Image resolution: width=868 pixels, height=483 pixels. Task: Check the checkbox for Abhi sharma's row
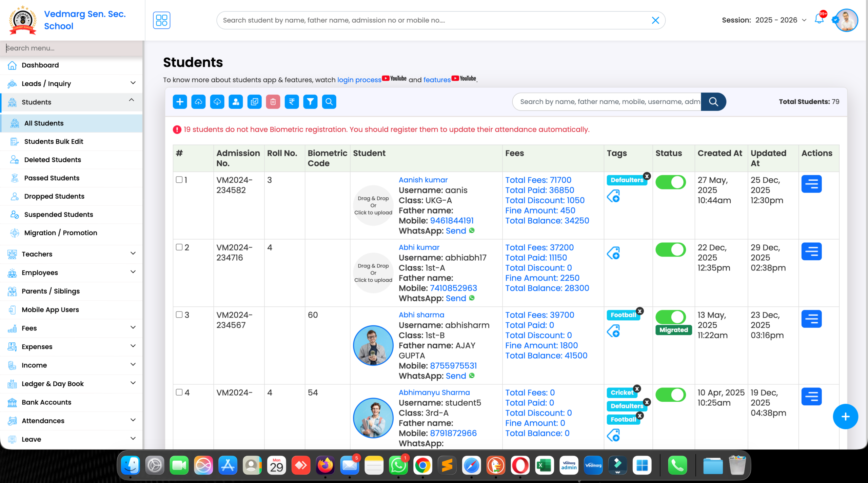tap(179, 315)
